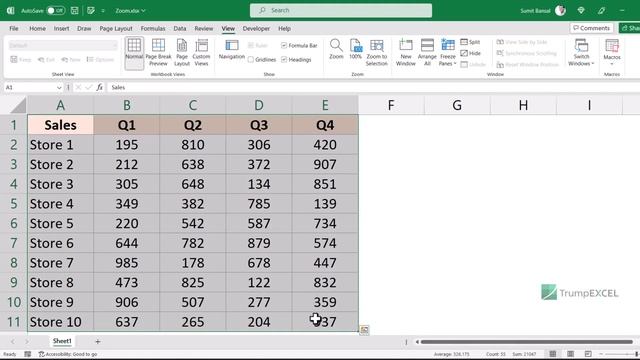
Task: Click the pen icon in title bar
Action: coord(602,11)
